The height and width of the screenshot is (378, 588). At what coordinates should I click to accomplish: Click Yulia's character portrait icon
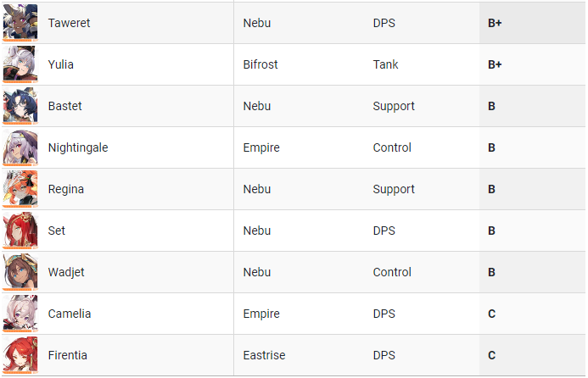click(x=20, y=64)
